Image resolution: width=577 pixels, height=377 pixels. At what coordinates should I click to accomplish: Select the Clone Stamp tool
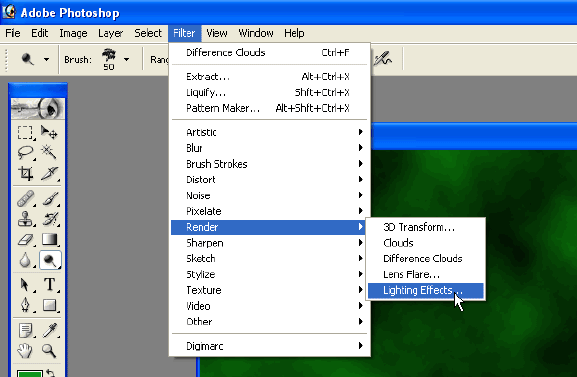coord(25,219)
